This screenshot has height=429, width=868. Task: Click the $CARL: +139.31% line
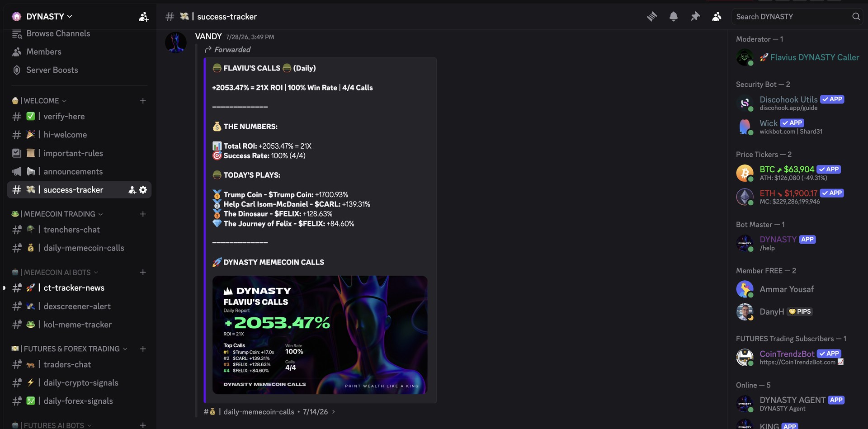(x=291, y=204)
